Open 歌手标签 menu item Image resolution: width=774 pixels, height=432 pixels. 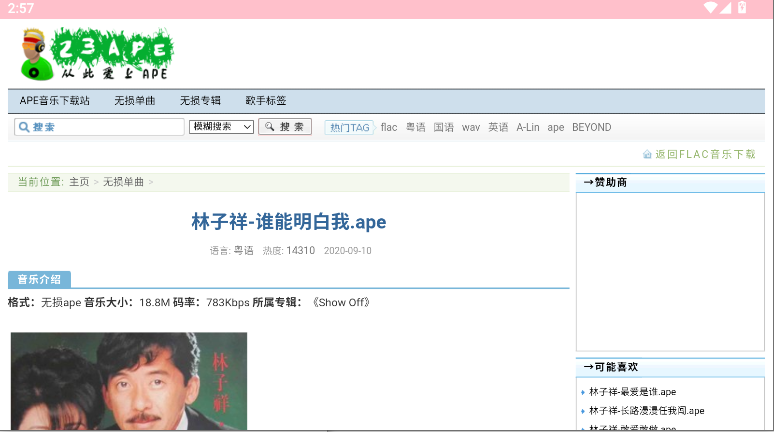coord(266,101)
